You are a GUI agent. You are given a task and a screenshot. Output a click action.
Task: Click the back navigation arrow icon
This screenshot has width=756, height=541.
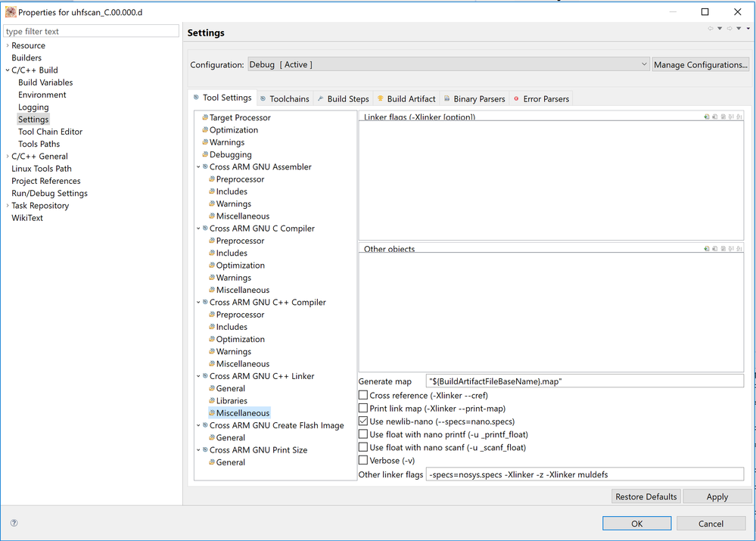pos(711,29)
